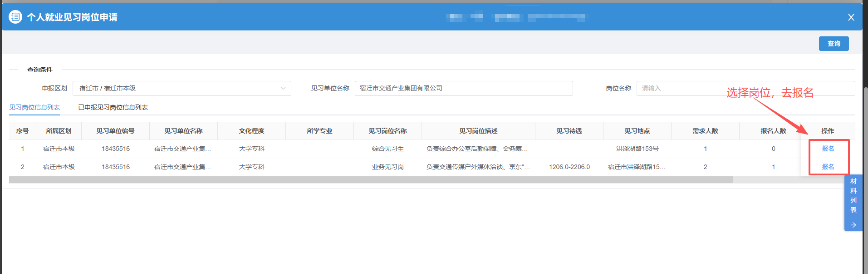Click the 文化程度 column header
The height and width of the screenshot is (274, 868).
click(251, 131)
